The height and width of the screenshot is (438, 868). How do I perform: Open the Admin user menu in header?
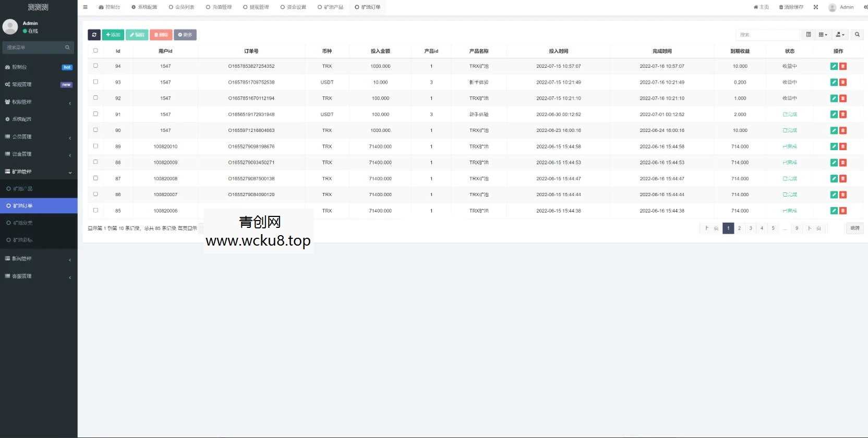tap(841, 7)
